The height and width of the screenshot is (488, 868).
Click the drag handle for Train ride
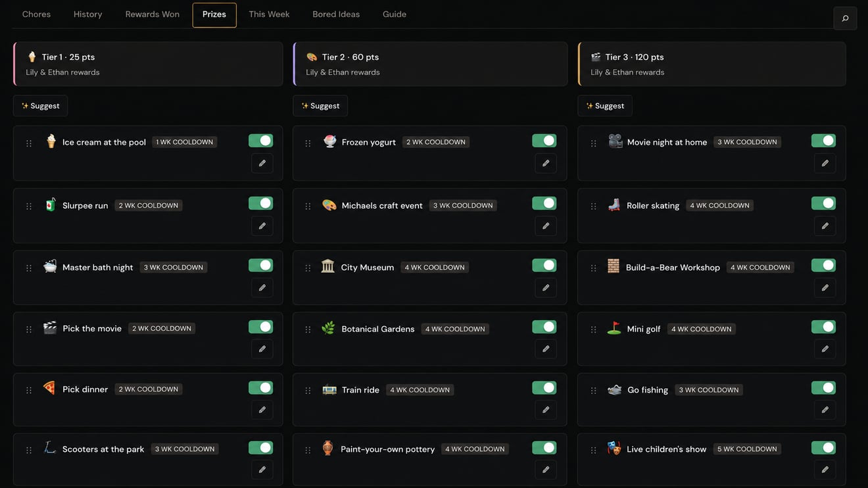click(308, 391)
